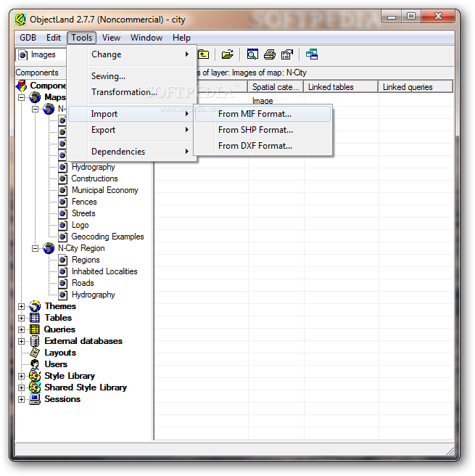Click the Streets layer icon
This screenshot has height=476, width=475.
(x=63, y=213)
